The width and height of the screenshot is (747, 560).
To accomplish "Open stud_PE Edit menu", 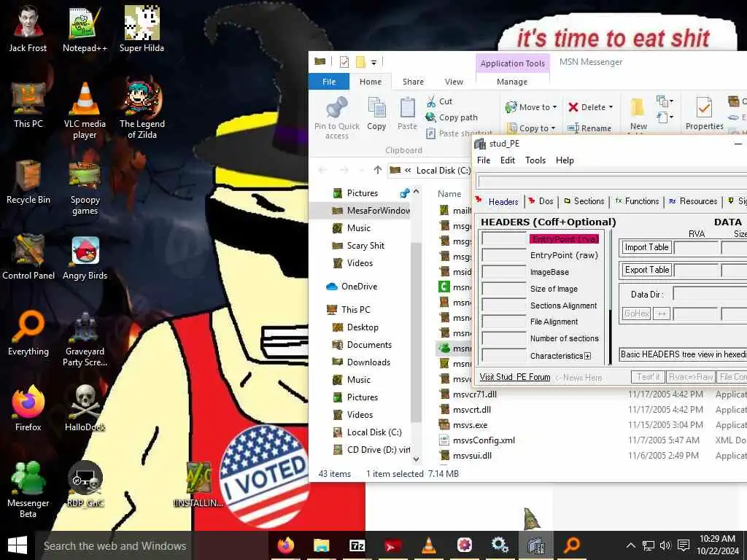I will [x=508, y=160].
